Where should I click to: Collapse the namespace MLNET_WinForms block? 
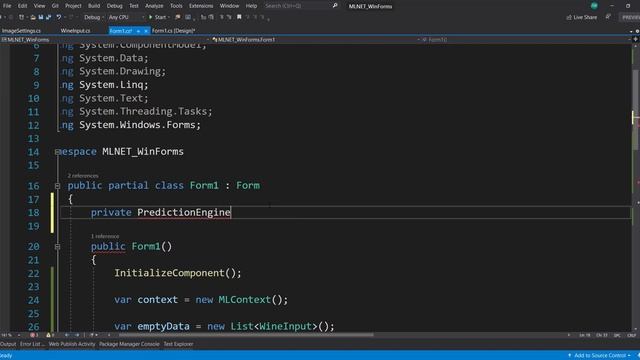tap(58, 152)
